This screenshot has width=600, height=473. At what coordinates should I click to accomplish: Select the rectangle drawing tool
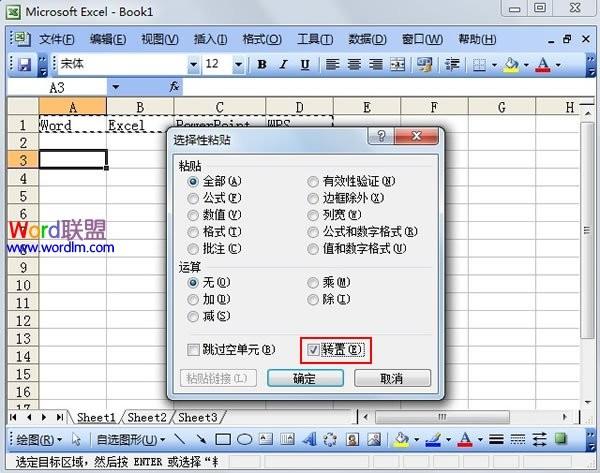tap(223, 439)
